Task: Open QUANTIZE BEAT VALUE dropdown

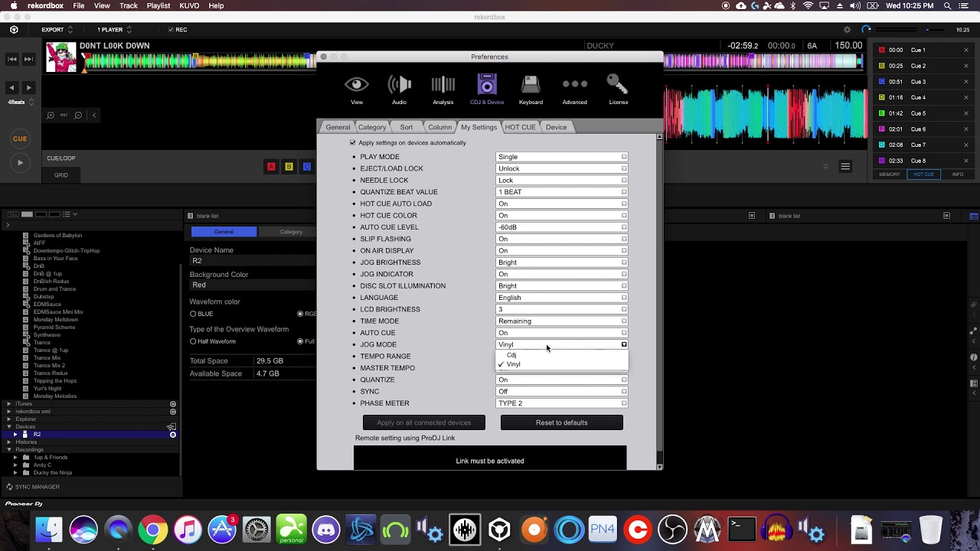Action: 562,192
